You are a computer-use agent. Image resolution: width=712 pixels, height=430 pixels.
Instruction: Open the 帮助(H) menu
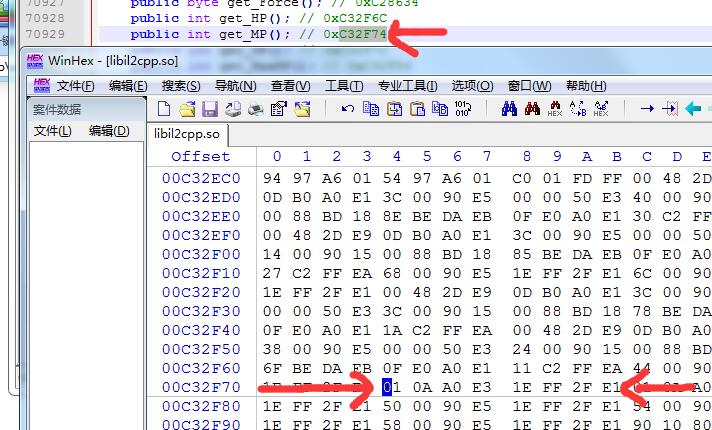(586, 86)
